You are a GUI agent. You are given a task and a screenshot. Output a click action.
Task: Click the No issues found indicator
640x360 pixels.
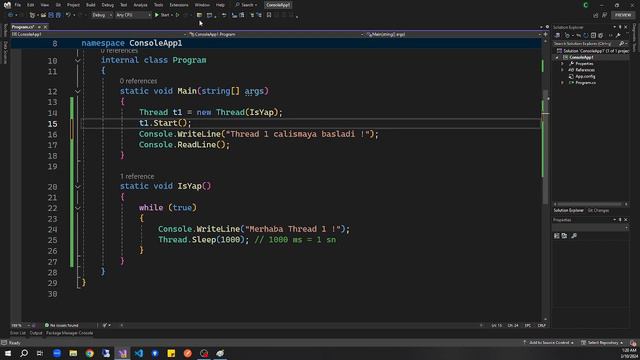click(x=61, y=326)
